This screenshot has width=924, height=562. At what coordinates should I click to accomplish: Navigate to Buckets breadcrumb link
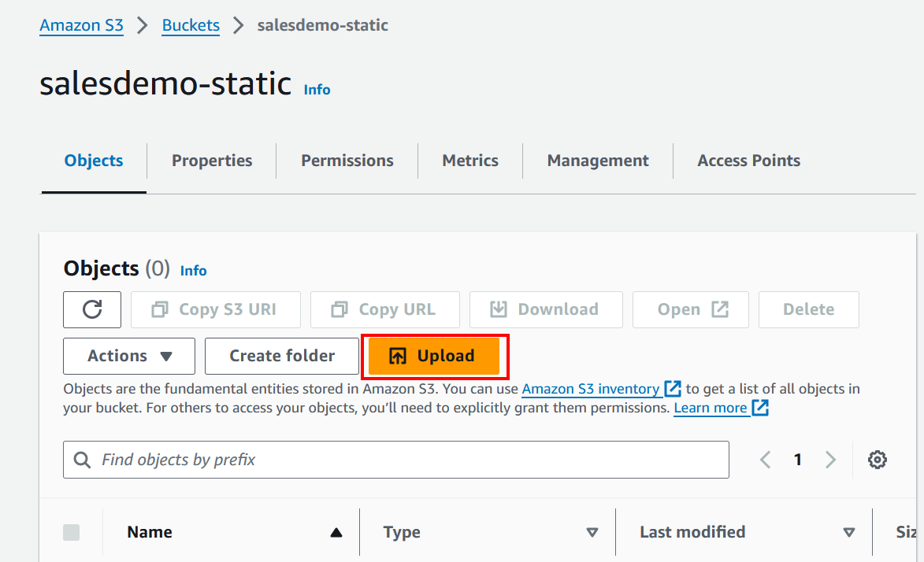191,25
